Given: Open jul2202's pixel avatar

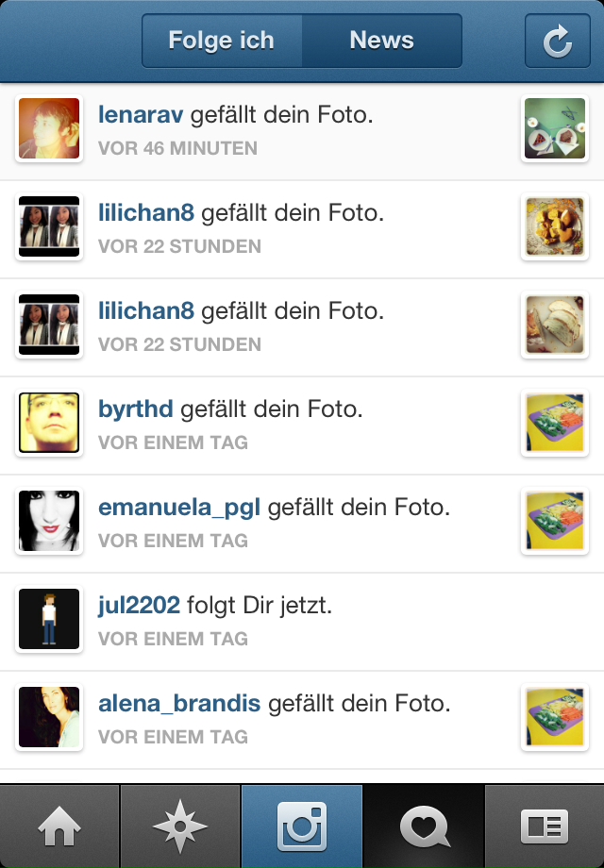Looking at the screenshot, I should tap(49, 619).
